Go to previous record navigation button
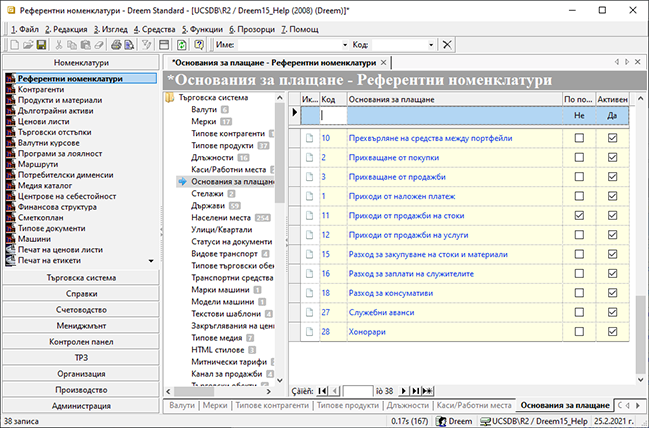This screenshot has height=428, width=649. (x=335, y=391)
